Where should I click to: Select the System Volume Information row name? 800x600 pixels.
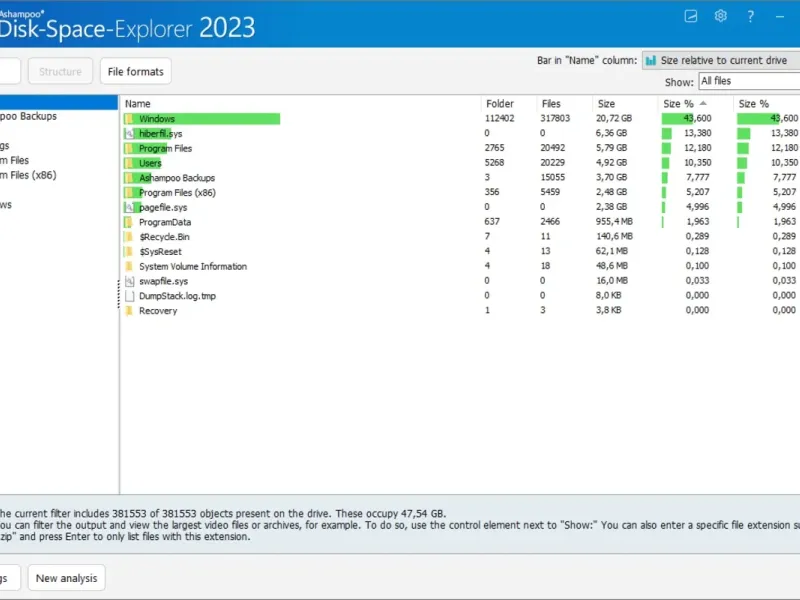tap(193, 266)
